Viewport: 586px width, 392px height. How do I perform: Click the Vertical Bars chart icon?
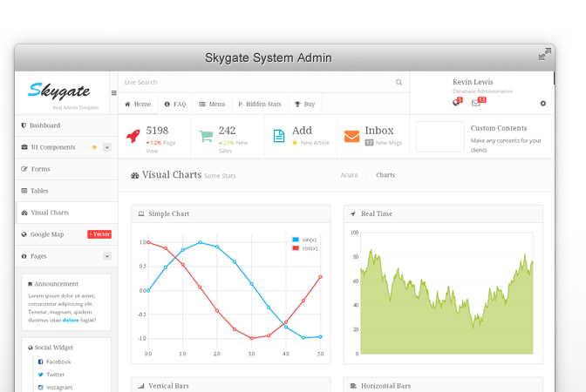tap(141, 386)
